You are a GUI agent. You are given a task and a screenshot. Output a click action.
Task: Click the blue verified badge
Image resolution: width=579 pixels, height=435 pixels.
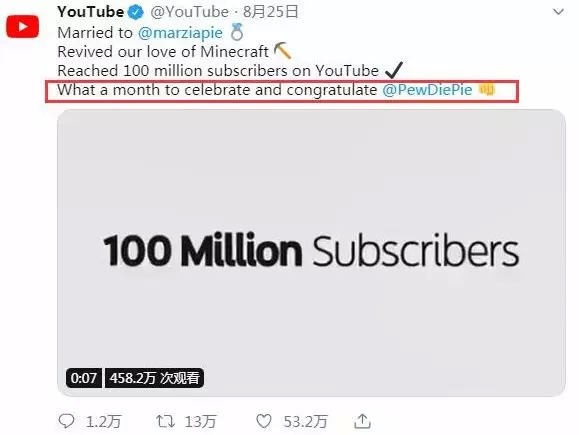(136, 12)
